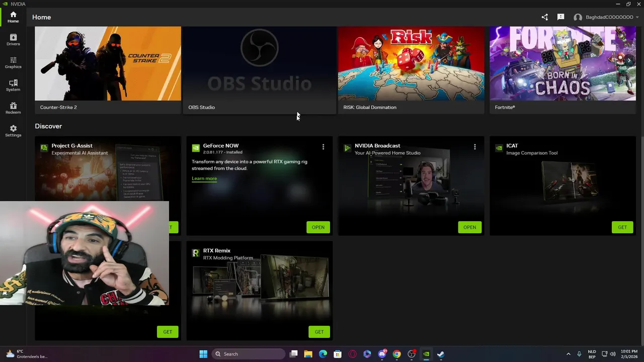Open Microsoft Edge from the taskbar

[x=323, y=354]
